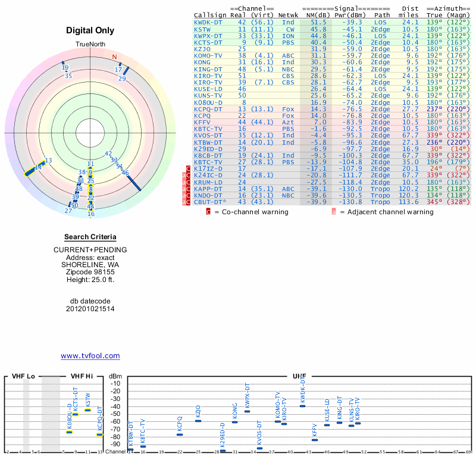Click channel 42 label on radar plot
This screenshot has width=476, height=457.
click(x=108, y=154)
